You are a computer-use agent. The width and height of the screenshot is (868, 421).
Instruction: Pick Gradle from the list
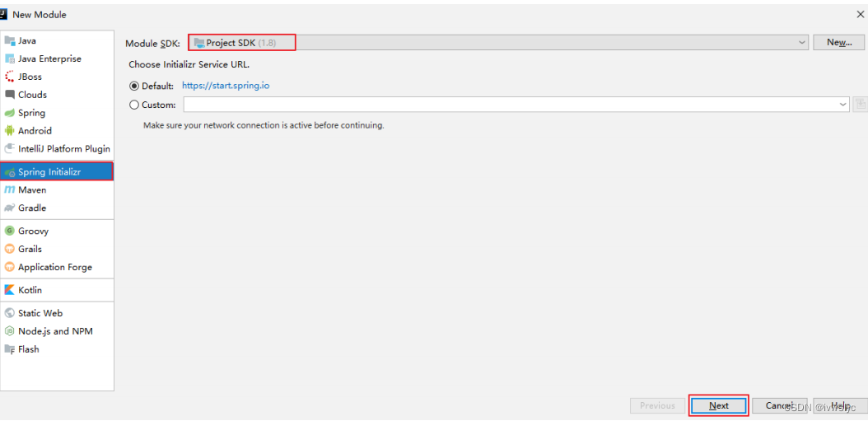[x=58, y=208]
